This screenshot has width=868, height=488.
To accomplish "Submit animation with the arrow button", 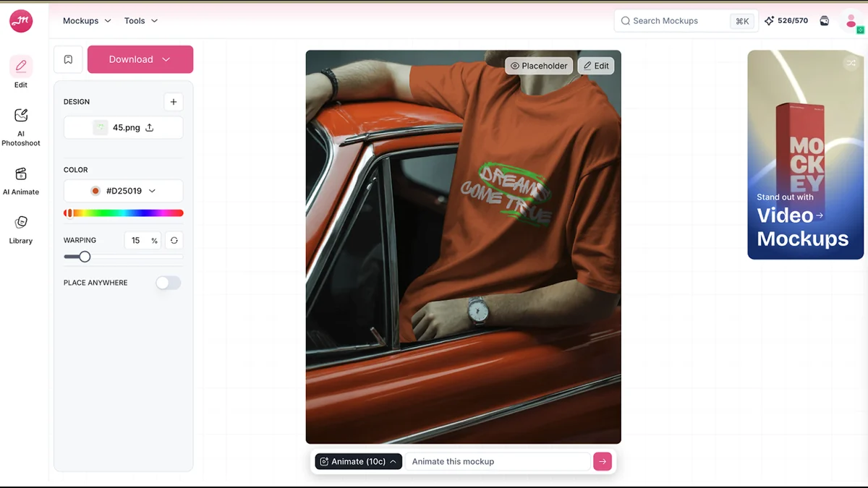I will [x=603, y=461].
